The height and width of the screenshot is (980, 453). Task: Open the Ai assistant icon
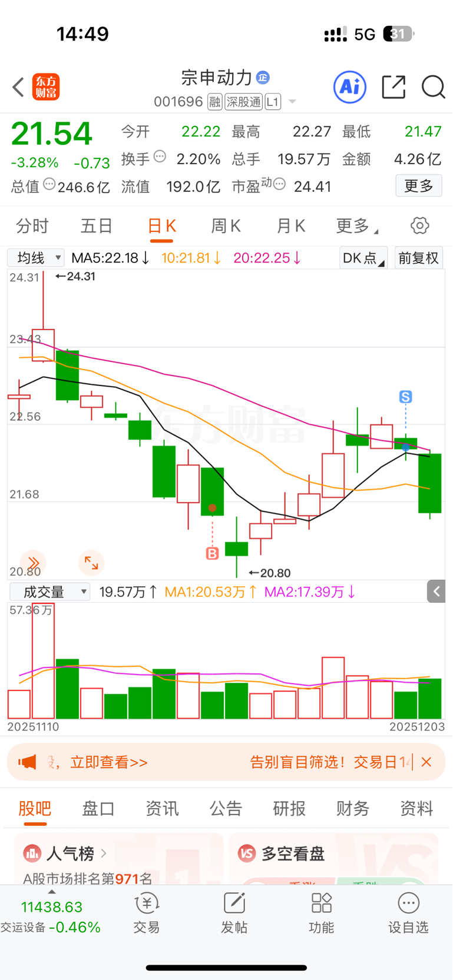350,87
